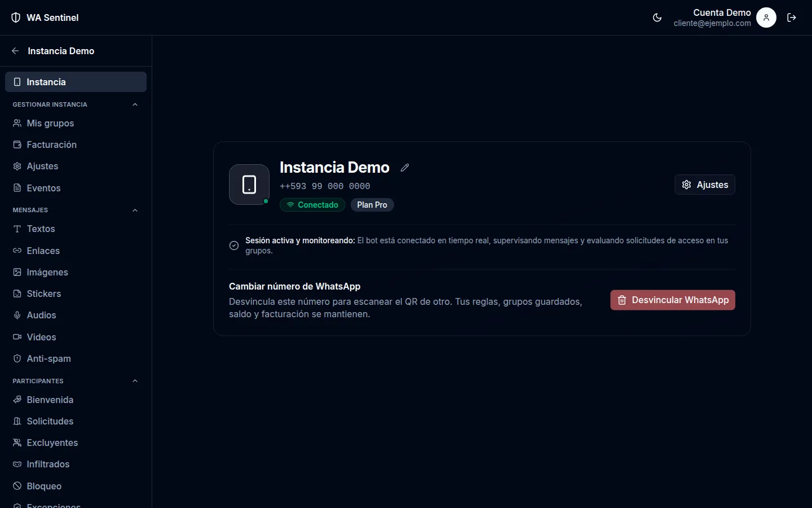Toggle dark mode with the moon icon
This screenshot has width=812, height=508.
[657, 17]
